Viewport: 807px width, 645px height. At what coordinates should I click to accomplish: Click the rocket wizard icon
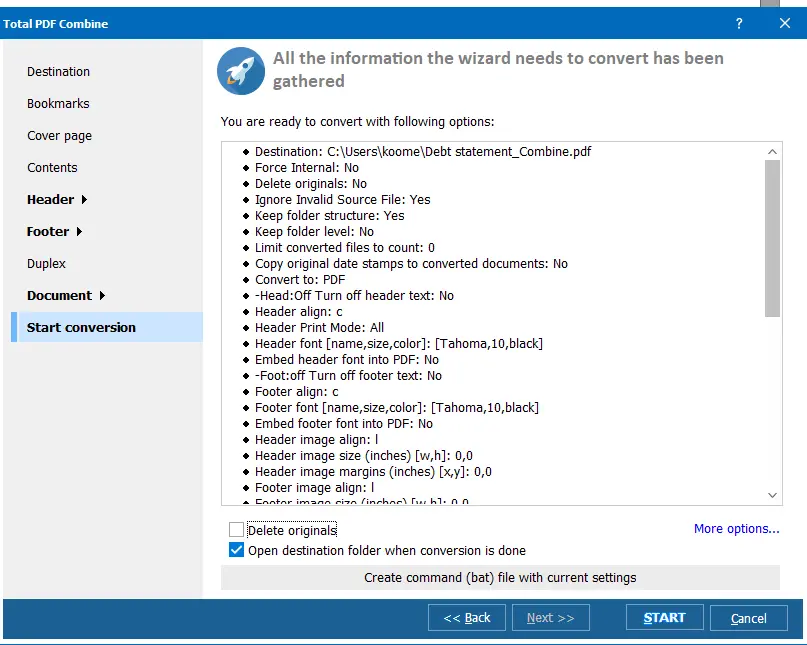click(240, 71)
